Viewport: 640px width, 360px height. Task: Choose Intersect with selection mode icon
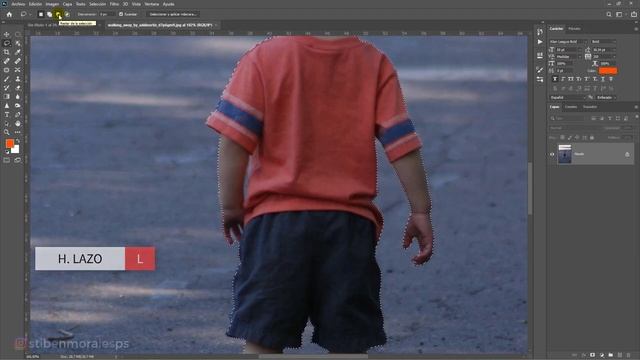pos(67,14)
